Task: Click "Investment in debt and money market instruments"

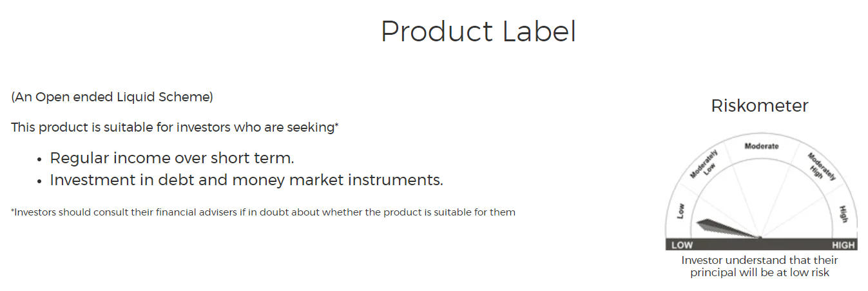Action: click(246, 180)
